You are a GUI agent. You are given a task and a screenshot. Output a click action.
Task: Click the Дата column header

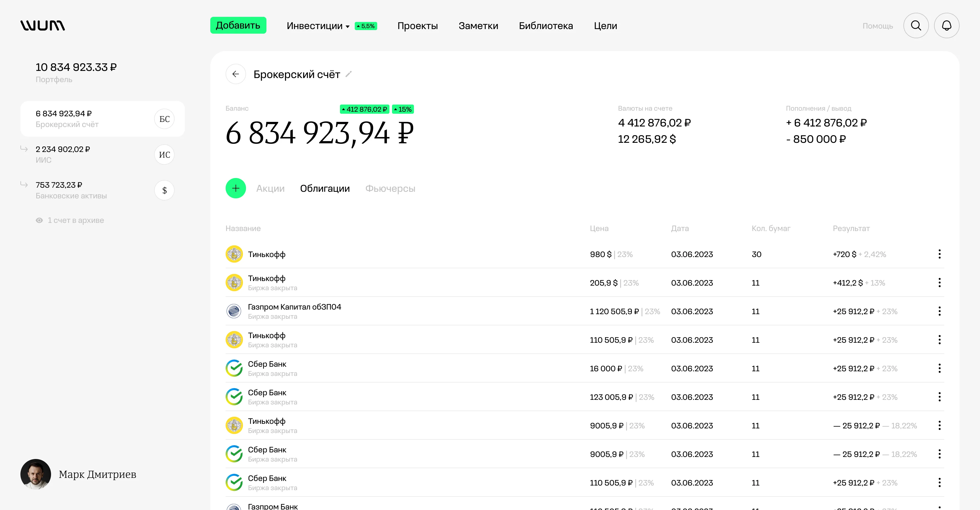pos(680,228)
